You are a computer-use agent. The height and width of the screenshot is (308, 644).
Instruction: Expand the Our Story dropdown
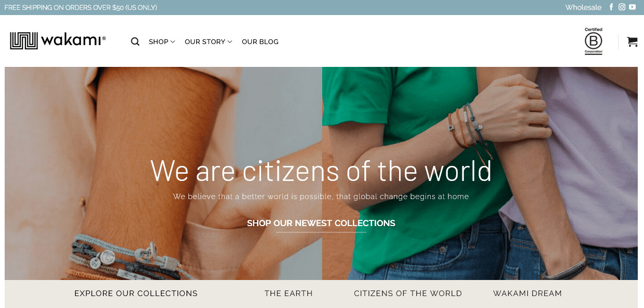point(208,41)
